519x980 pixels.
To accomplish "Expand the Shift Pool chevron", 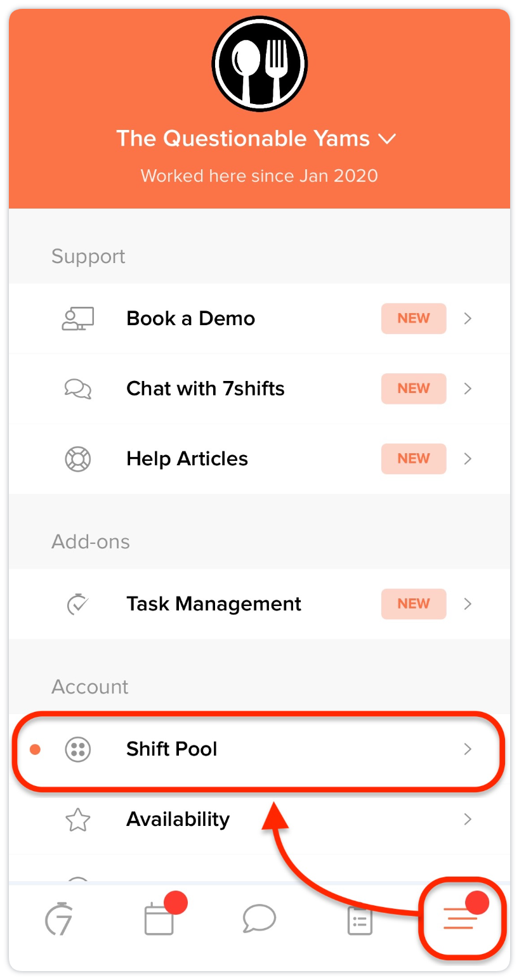I will (x=468, y=749).
